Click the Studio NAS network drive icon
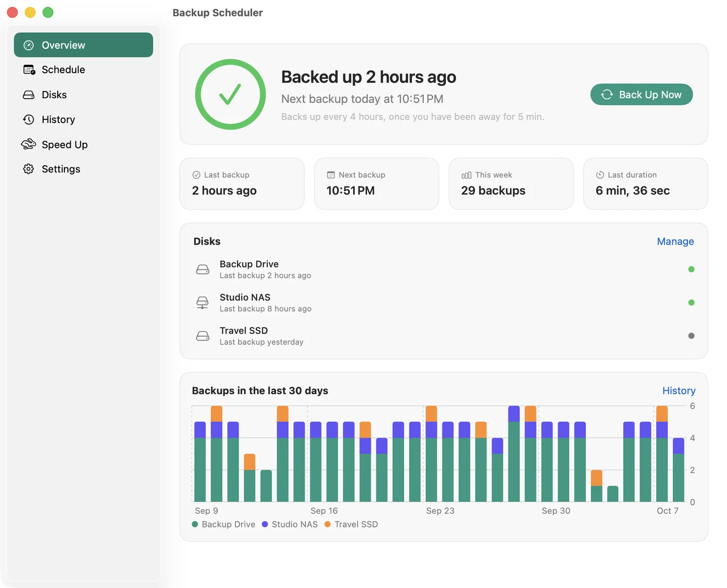 203,302
